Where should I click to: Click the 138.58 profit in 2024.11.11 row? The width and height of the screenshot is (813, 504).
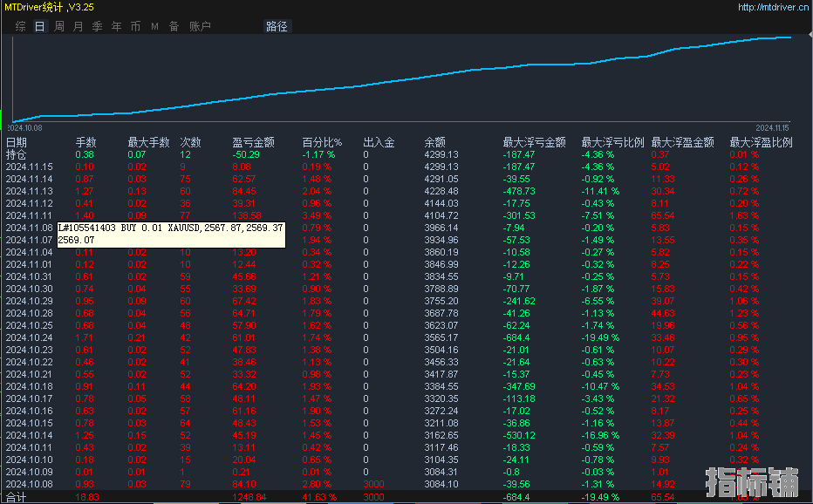247,215
